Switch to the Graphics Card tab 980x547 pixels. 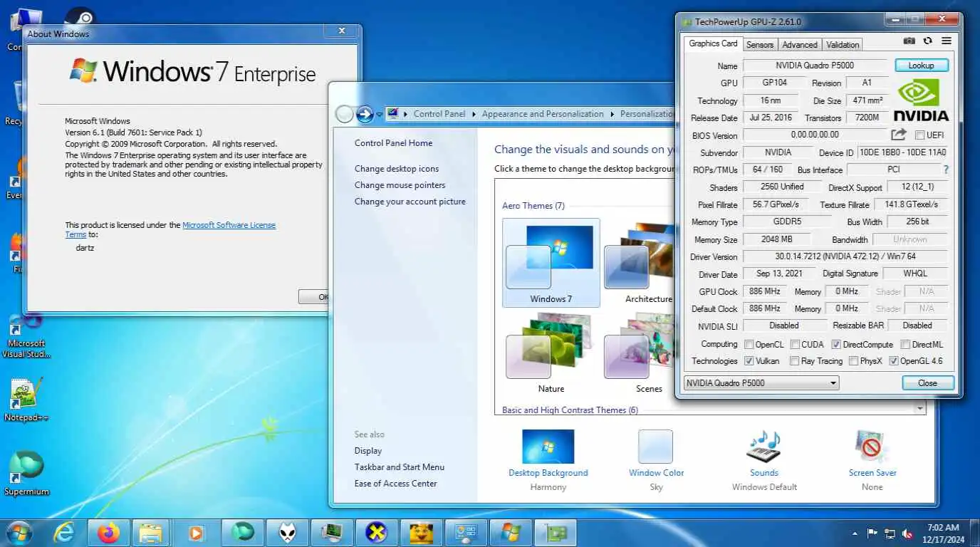pos(713,43)
